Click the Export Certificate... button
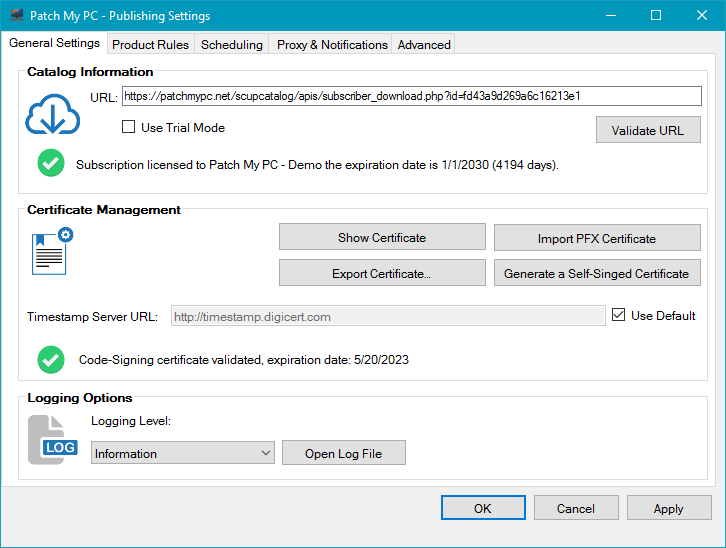Screen dimensions: 726x548 click(x=382, y=273)
